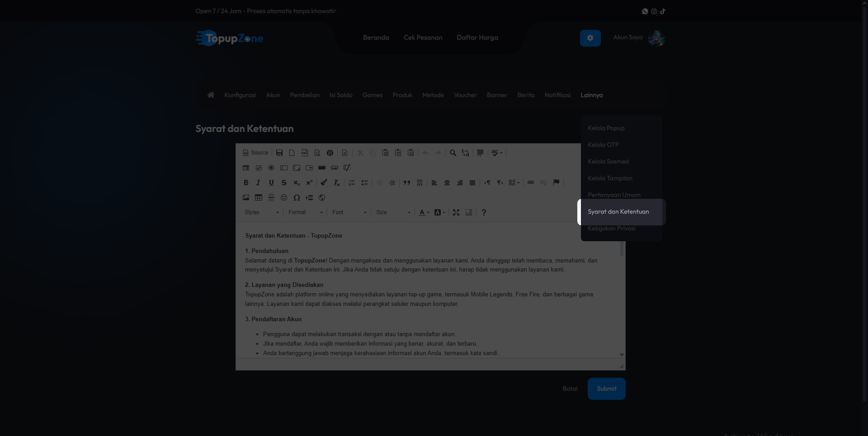Image resolution: width=868 pixels, height=436 pixels.
Task: Toggle Show Blocks in editor
Action: (469, 212)
